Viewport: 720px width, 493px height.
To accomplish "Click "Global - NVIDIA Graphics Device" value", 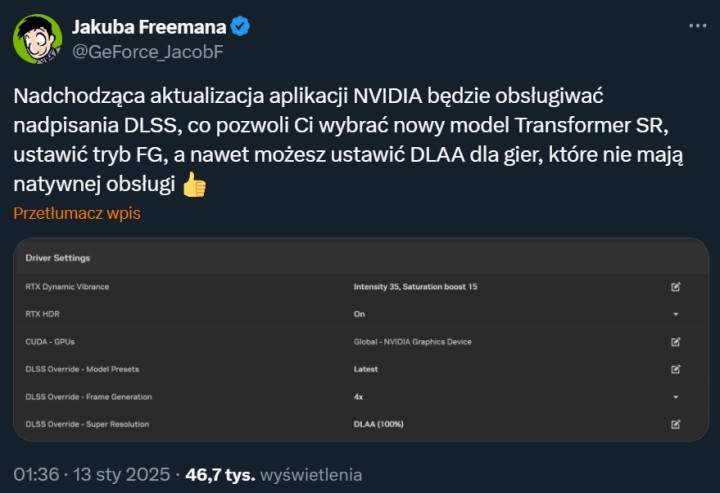I will (x=412, y=342).
